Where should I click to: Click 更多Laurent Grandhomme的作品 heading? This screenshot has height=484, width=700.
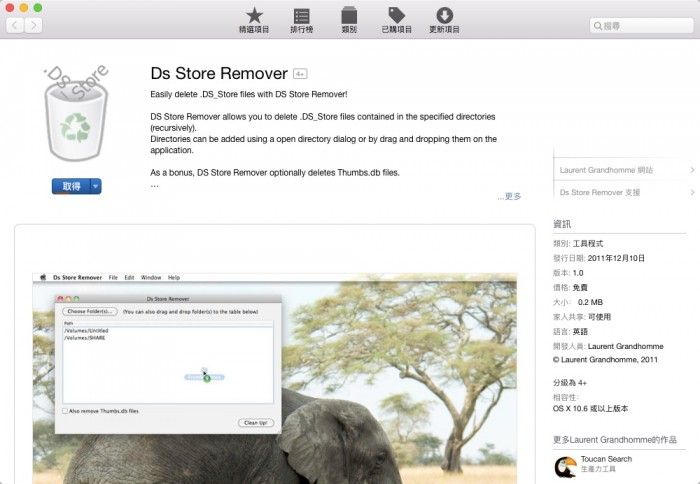[x=615, y=440]
